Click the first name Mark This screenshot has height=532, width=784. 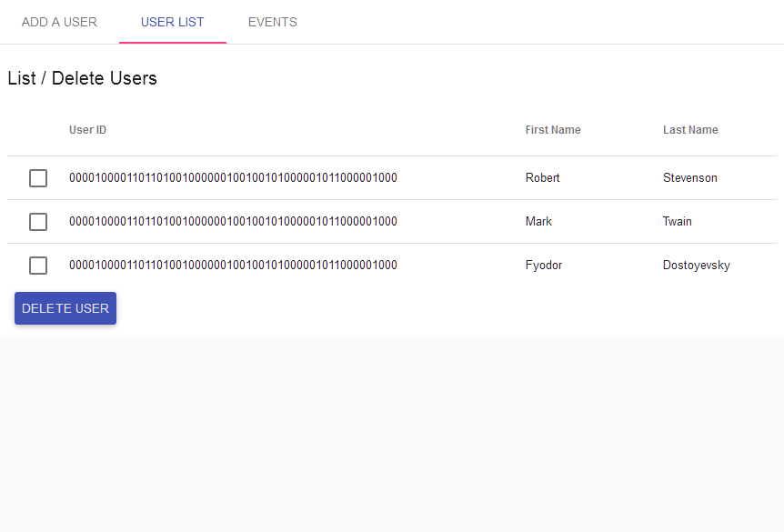[x=538, y=222]
